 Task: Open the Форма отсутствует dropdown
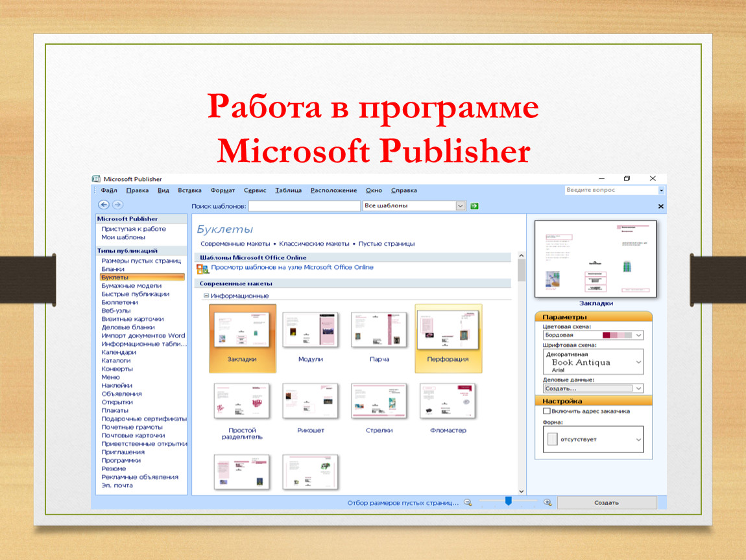[x=638, y=439]
